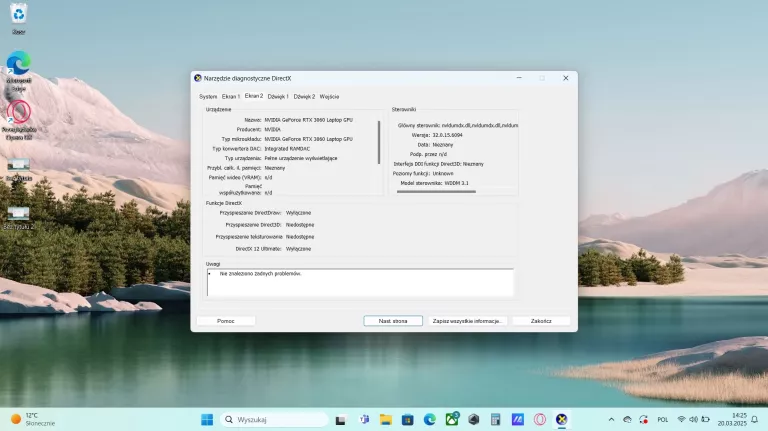Image resolution: width=768 pixels, height=431 pixels.
Task: Open the Xbox app from the taskbar
Action: coord(452,419)
